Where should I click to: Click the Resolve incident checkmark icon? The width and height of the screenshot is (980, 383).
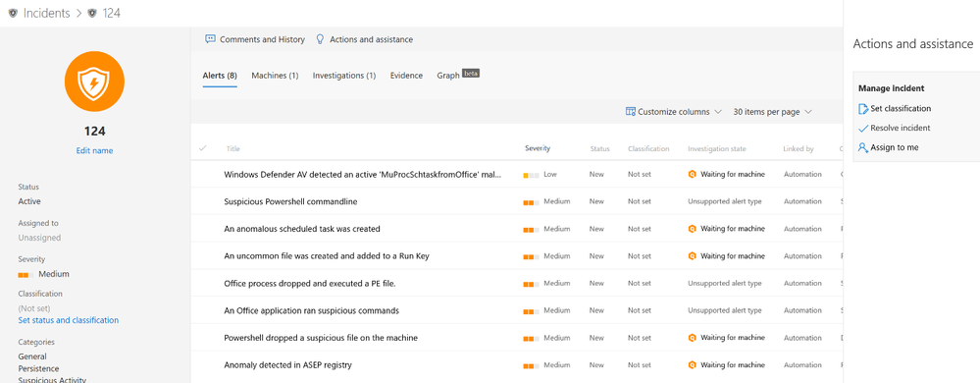(x=863, y=129)
